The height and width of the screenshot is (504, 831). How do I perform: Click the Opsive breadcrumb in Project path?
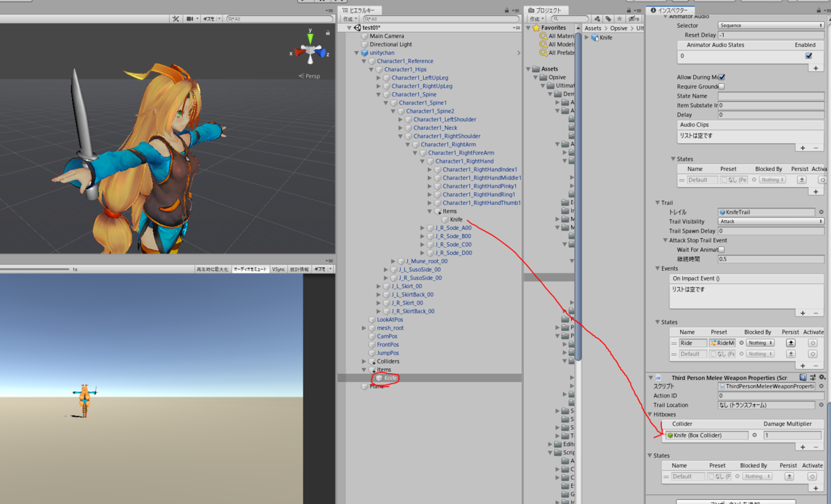(617, 28)
